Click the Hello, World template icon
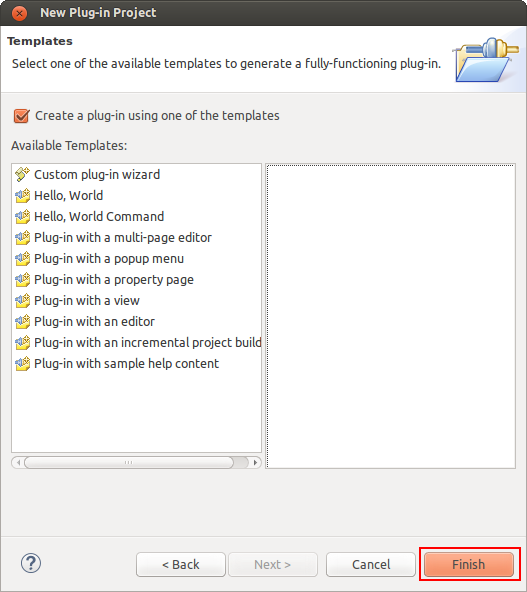Screen dimensions: 527x592 [22, 196]
